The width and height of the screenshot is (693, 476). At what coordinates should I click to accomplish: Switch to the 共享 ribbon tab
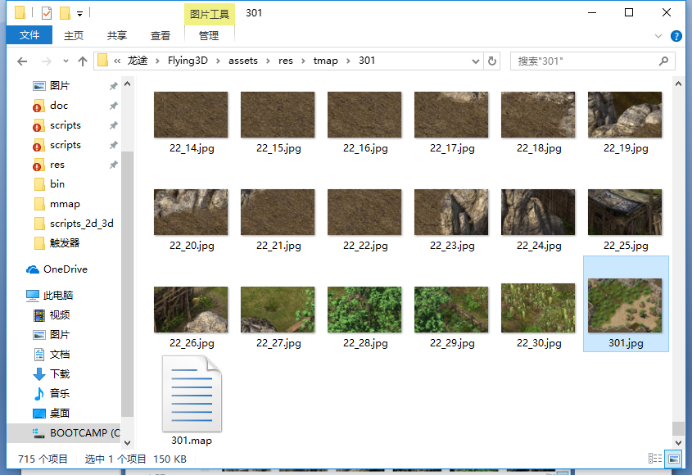click(x=117, y=35)
